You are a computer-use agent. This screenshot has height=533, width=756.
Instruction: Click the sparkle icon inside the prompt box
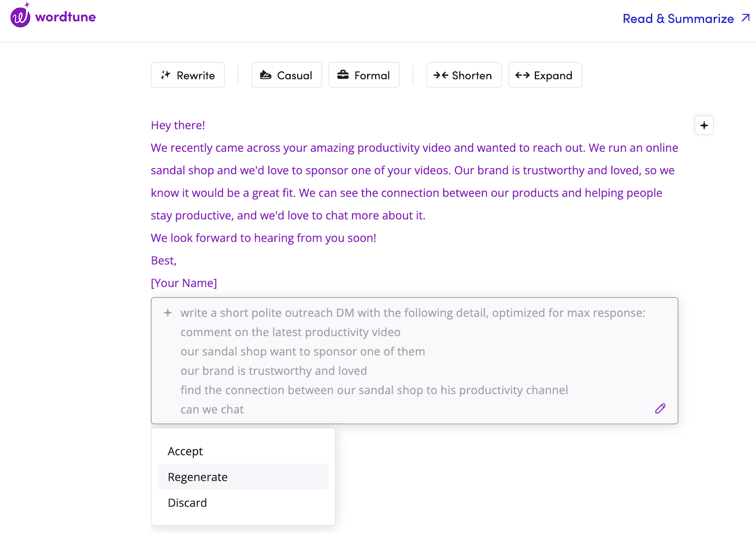168,313
